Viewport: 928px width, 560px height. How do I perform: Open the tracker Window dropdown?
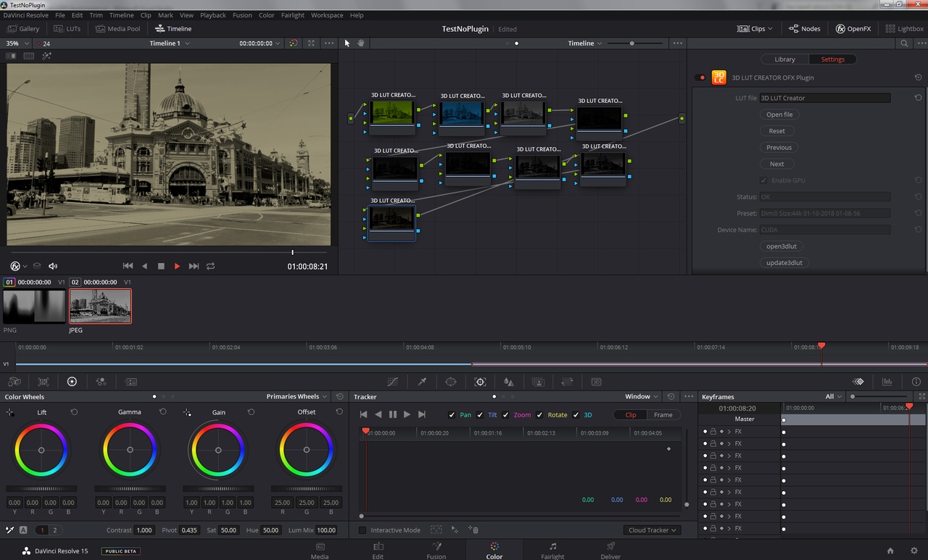[642, 397]
